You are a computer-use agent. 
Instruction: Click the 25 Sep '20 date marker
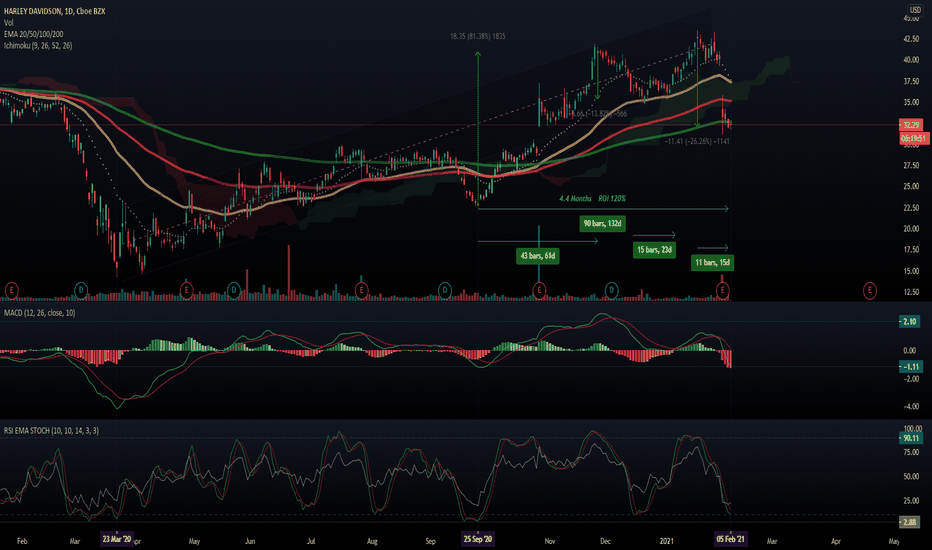478,539
